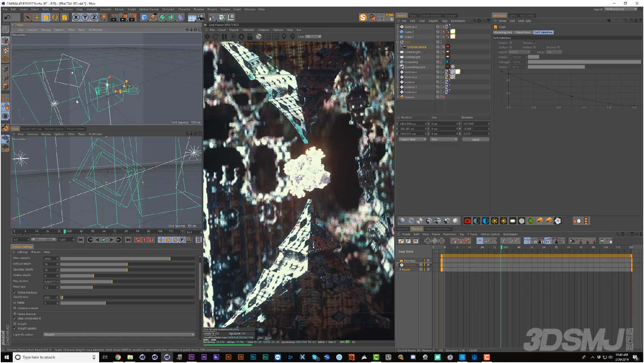The image size is (644, 363).
Task: Toggle Keep environment checkbox
Action: [x=15, y=318]
